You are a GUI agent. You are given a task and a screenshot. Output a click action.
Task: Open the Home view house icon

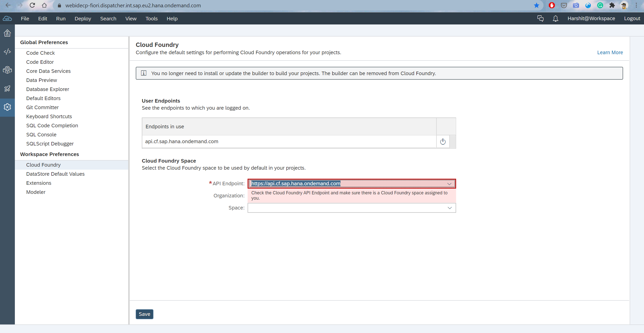tap(7, 33)
